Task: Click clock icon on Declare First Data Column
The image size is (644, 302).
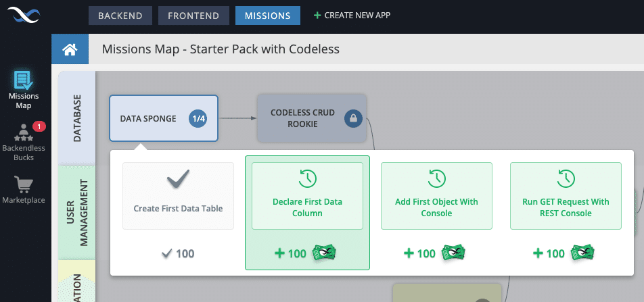Action: point(308,178)
